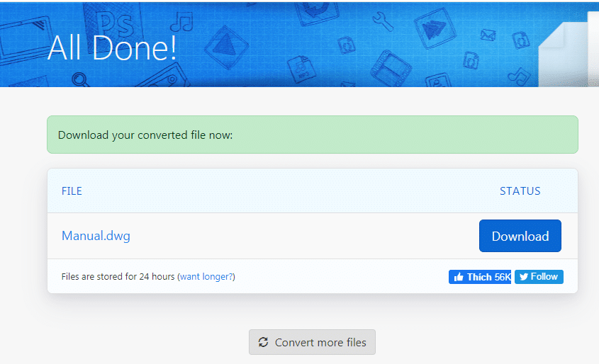
Task: Click the refresh arrows icon beside Convert
Action: (263, 343)
